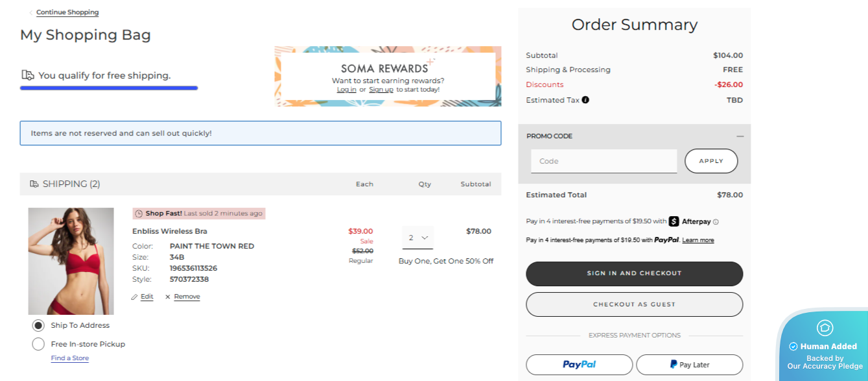Open the quantity dropdown

pos(417,238)
